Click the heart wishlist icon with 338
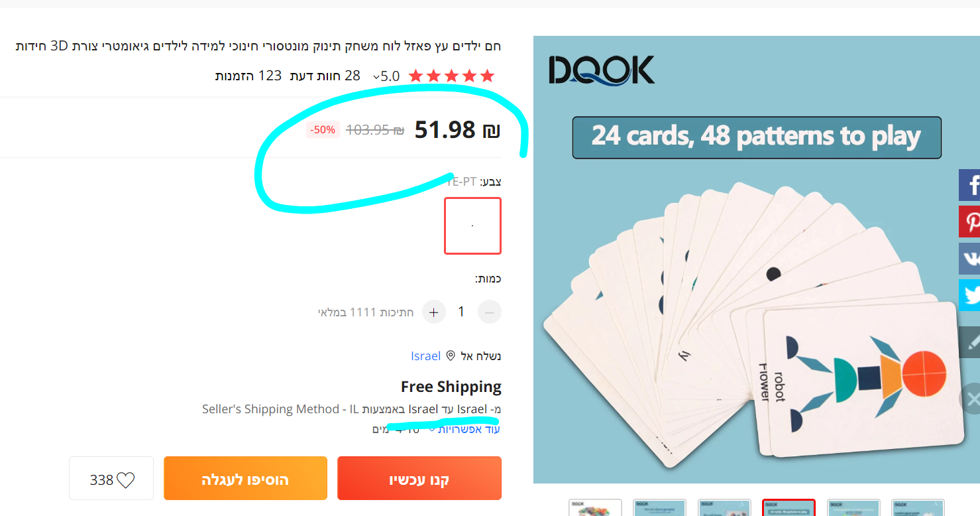 point(125,480)
